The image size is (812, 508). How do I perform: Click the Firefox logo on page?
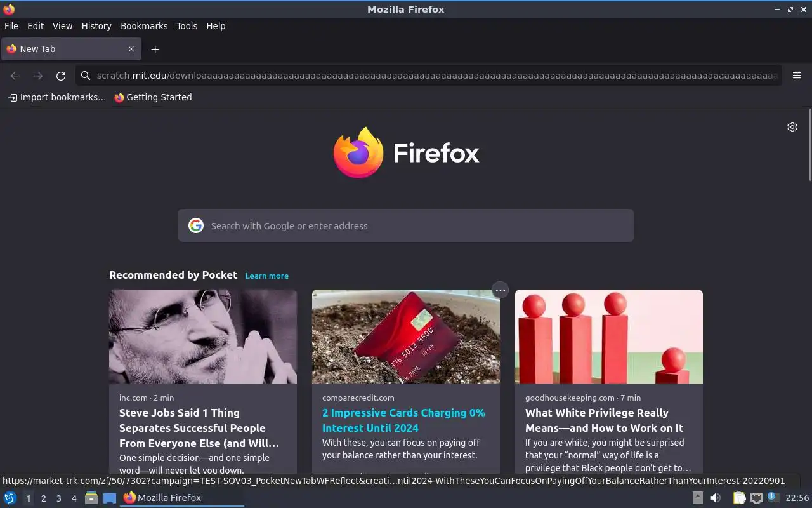tap(406, 152)
